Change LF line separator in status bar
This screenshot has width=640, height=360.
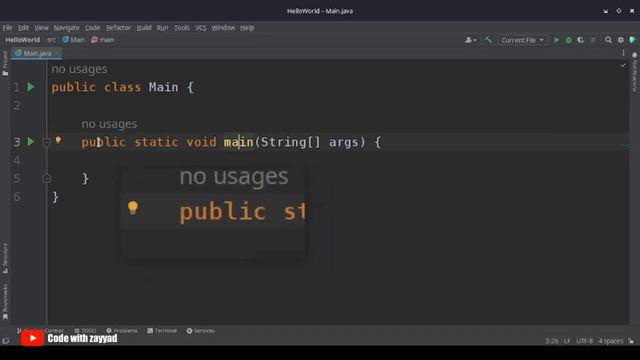(567, 341)
